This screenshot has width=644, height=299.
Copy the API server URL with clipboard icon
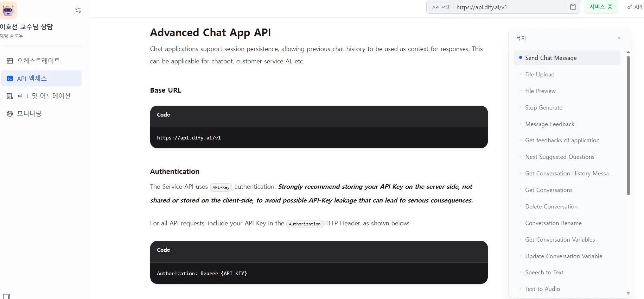click(x=573, y=7)
